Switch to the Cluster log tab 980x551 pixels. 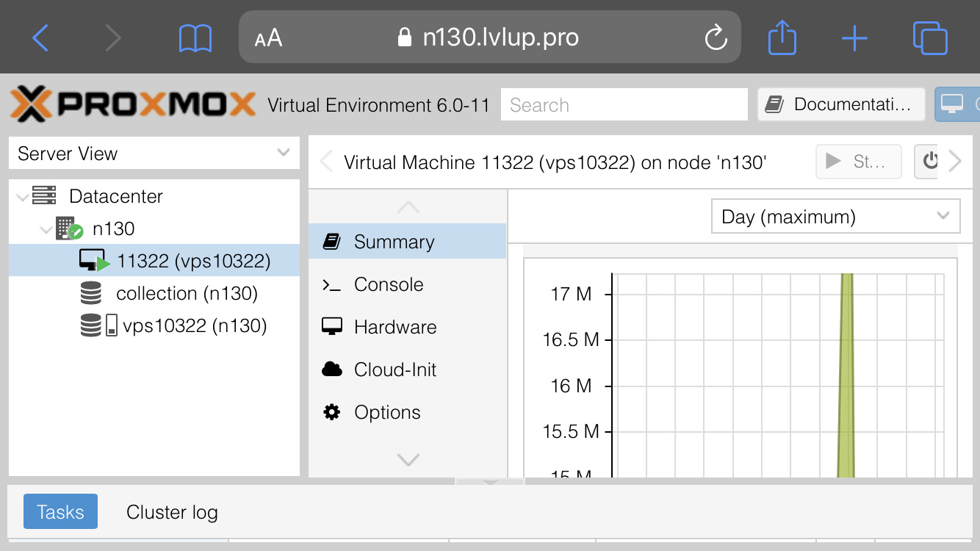(172, 512)
